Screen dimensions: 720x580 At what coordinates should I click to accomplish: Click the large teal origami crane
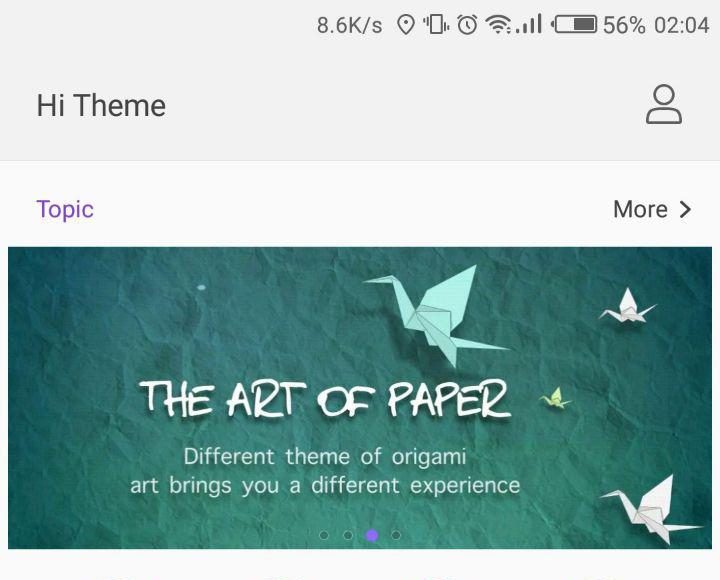(x=436, y=315)
